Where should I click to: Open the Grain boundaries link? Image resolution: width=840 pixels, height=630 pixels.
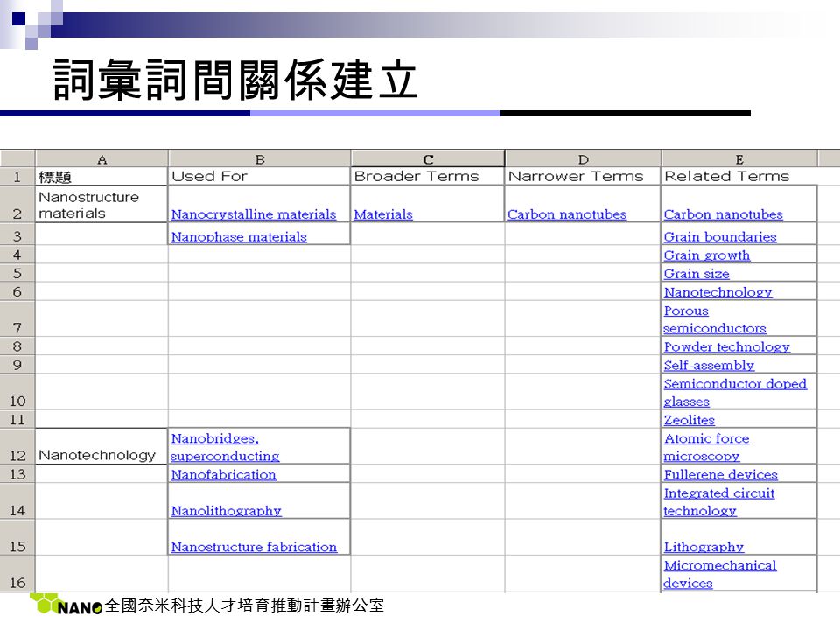(x=720, y=237)
